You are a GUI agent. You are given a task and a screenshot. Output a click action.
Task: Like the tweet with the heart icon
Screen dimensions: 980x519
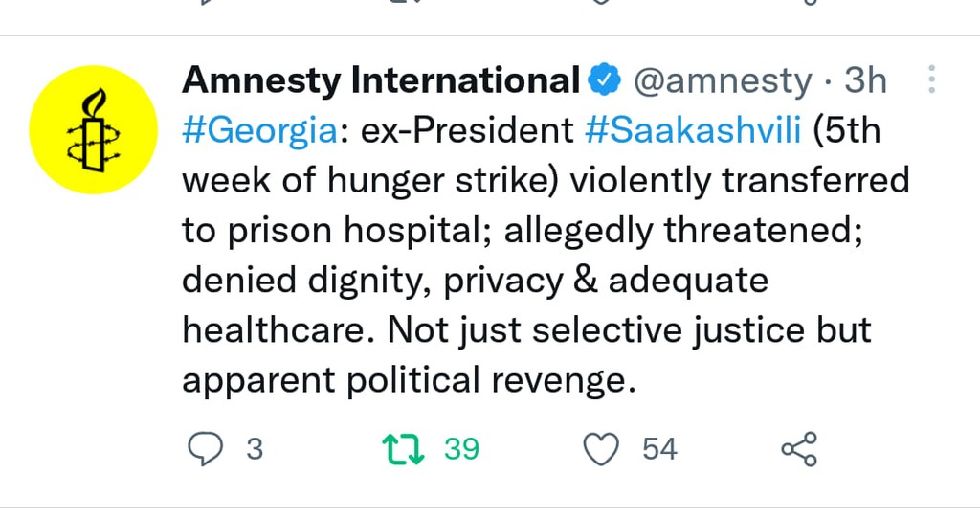603,448
